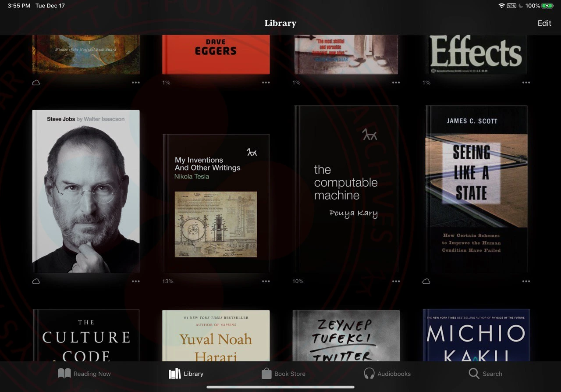Tap cloud download icon under Steve Jobs

(x=36, y=282)
